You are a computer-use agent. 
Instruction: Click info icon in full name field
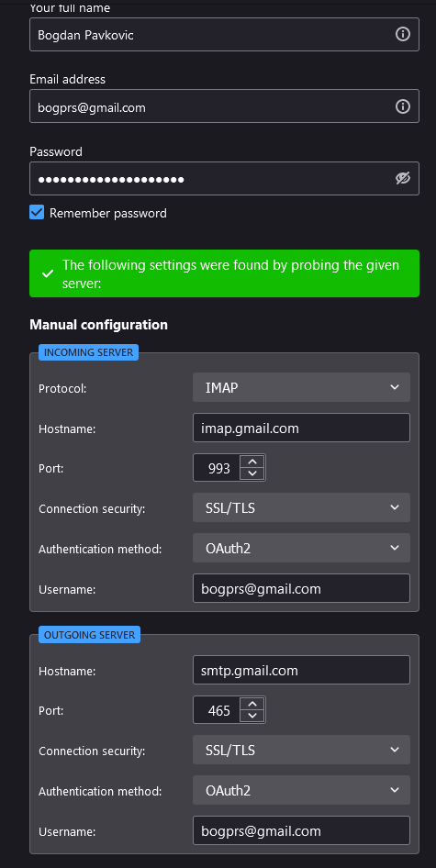[403, 34]
